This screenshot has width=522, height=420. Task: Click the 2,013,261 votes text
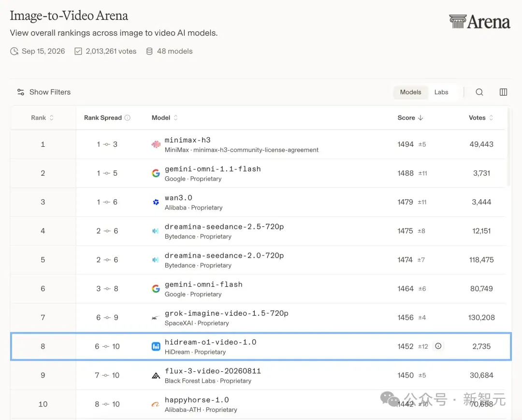point(111,51)
